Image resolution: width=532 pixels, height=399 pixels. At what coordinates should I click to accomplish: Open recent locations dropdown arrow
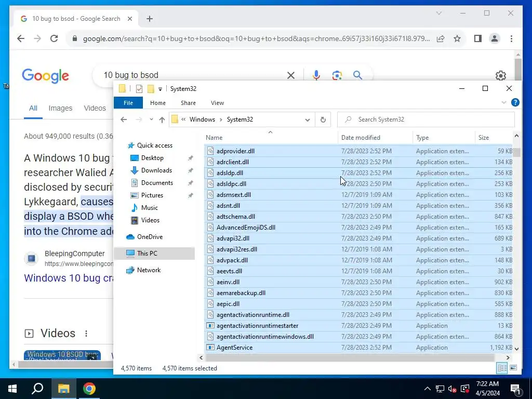point(151,119)
